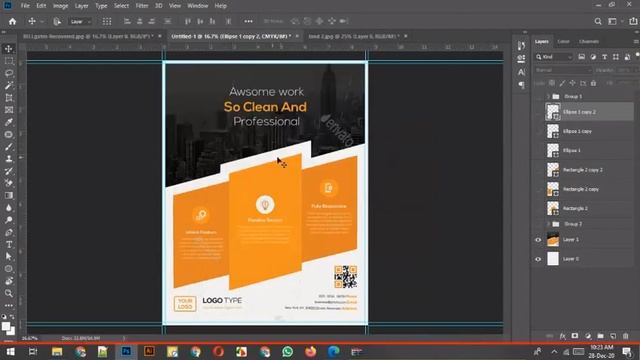Screen dimensions: 640x360
Task: Open the Filter menu
Action: click(x=142, y=6)
